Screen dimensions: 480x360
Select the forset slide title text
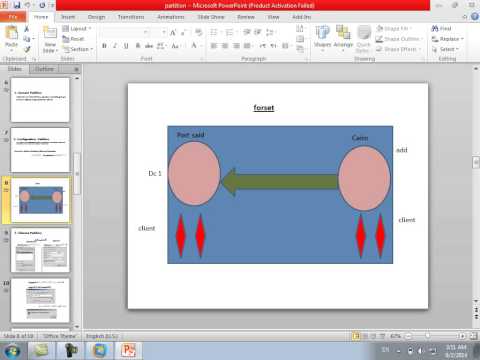(x=264, y=108)
